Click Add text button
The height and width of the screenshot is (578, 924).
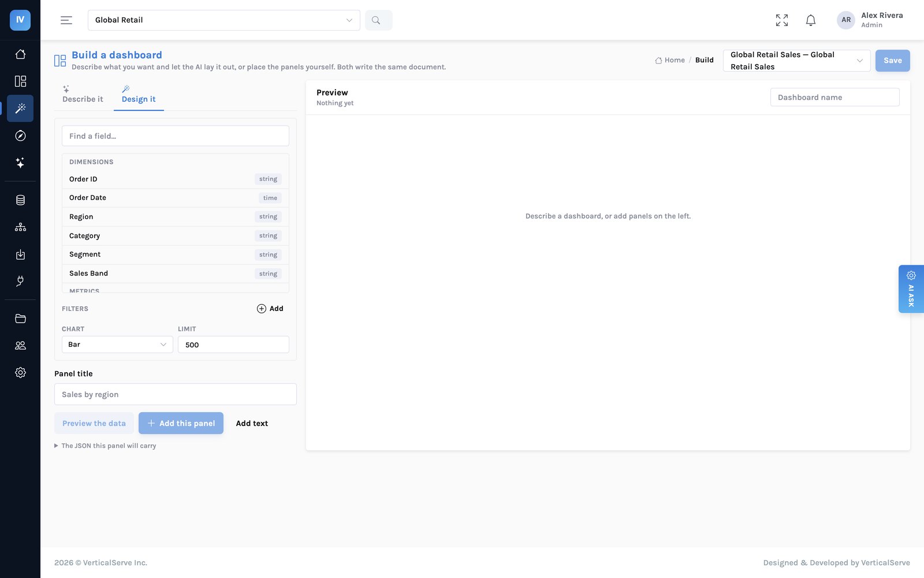tap(252, 423)
